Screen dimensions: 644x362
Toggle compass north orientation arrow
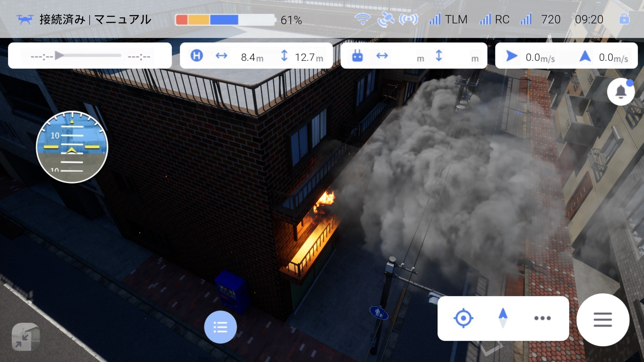coord(503,318)
